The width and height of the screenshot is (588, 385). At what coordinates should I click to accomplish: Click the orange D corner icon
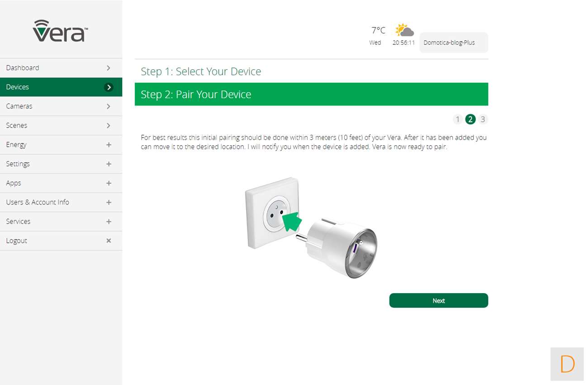pos(567,364)
